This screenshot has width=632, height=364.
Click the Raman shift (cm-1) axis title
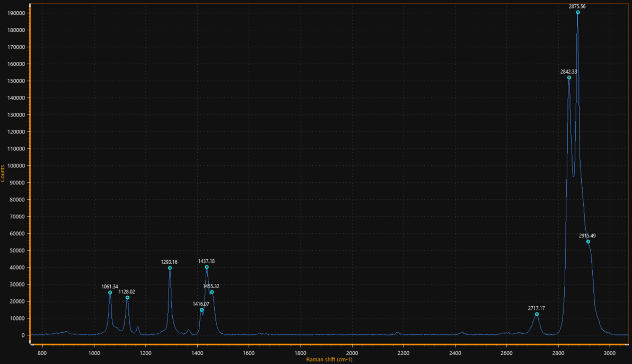point(329,359)
